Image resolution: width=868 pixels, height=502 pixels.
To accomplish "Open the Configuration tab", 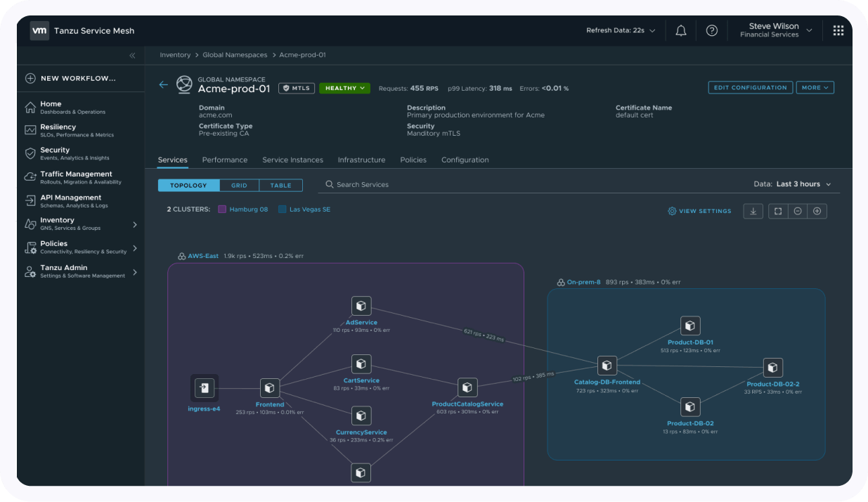I will point(465,160).
